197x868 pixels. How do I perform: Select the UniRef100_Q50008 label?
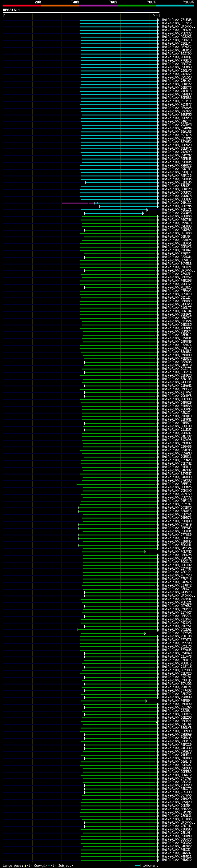176,108
